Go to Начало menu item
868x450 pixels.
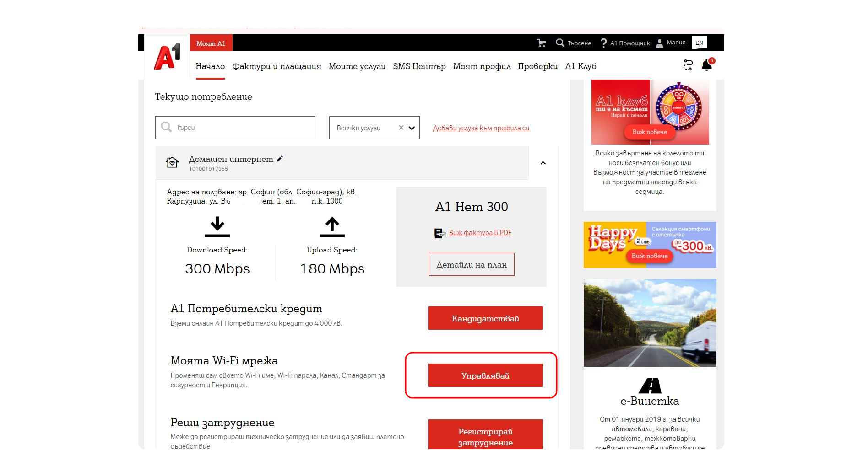pyautogui.click(x=210, y=66)
